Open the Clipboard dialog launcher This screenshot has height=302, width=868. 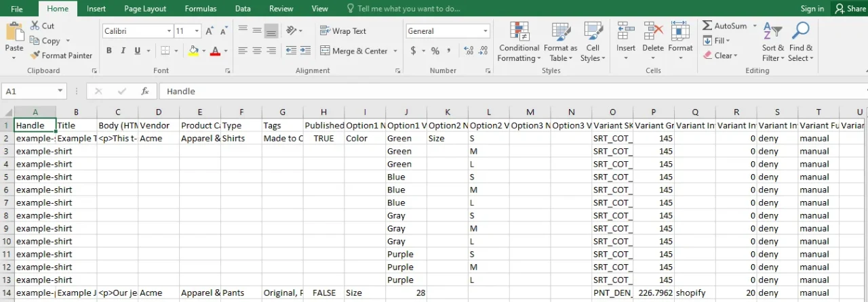pyautogui.click(x=94, y=70)
